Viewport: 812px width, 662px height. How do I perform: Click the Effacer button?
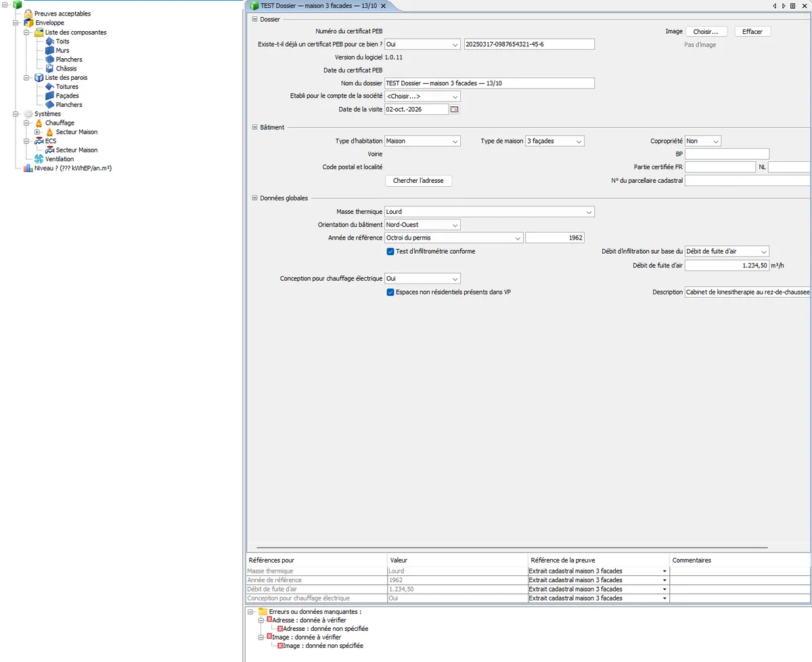click(752, 32)
